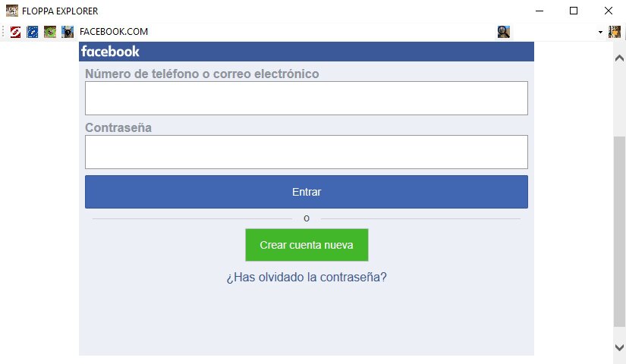Click the FACEBOOK.COM address field

286,32
